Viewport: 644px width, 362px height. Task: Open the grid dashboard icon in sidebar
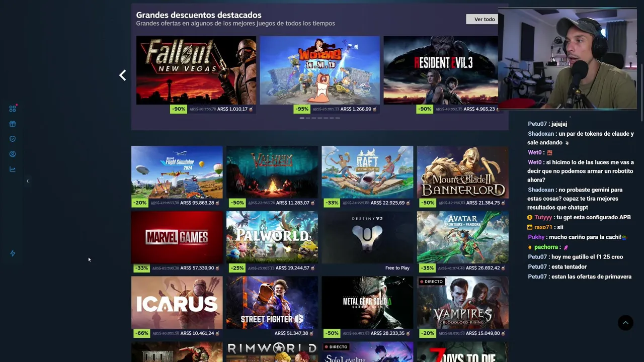pos(13,109)
